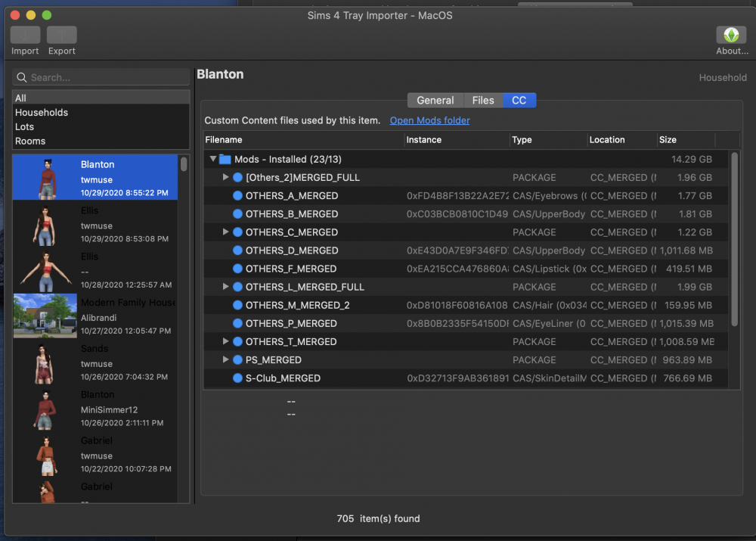Expand the [Others_2]MERGED_FULL package

(225, 178)
